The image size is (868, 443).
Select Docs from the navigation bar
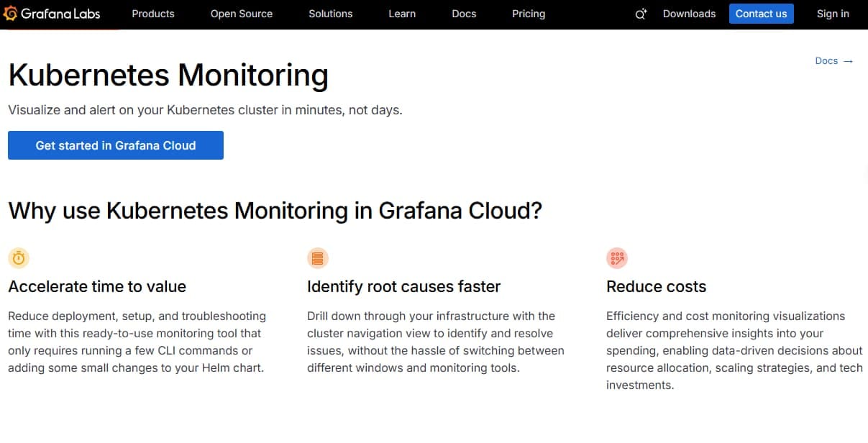coord(463,14)
